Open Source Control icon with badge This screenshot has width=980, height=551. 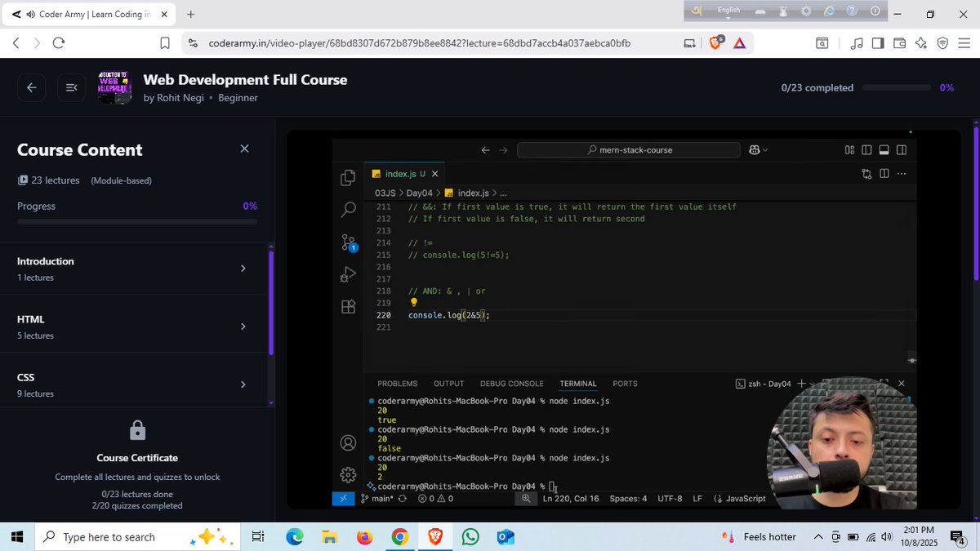pos(348,242)
